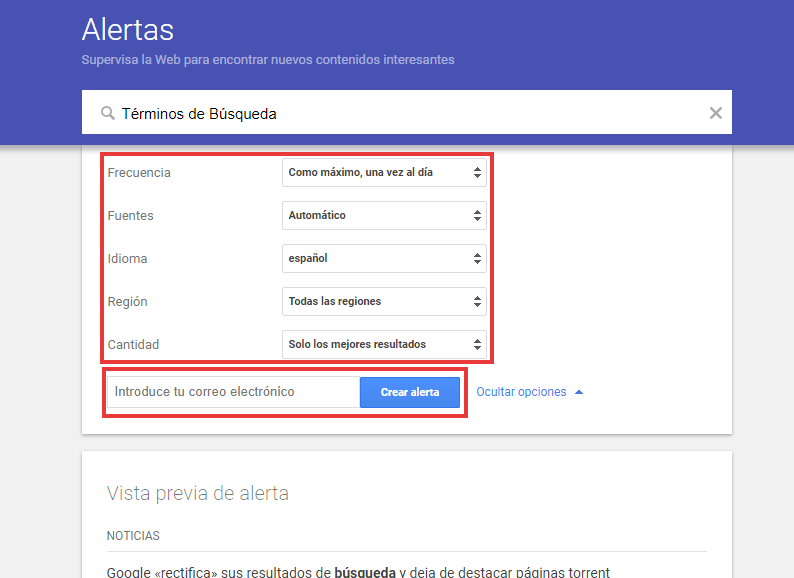Click the Vista previa de alerta heading
Screen dimensions: 794x578
click(197, 493)
